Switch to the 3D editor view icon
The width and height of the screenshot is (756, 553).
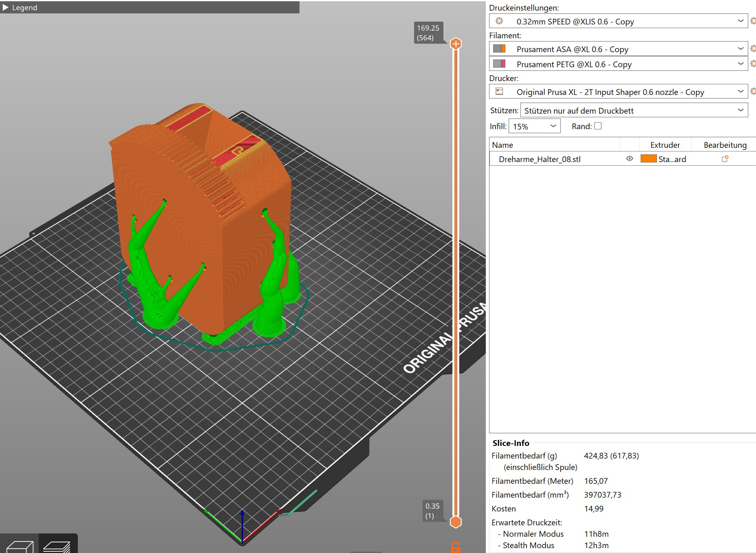20,546
